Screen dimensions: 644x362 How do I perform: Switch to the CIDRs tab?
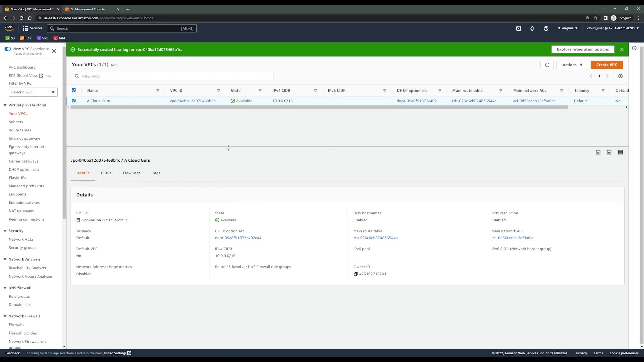pos(106,173)
